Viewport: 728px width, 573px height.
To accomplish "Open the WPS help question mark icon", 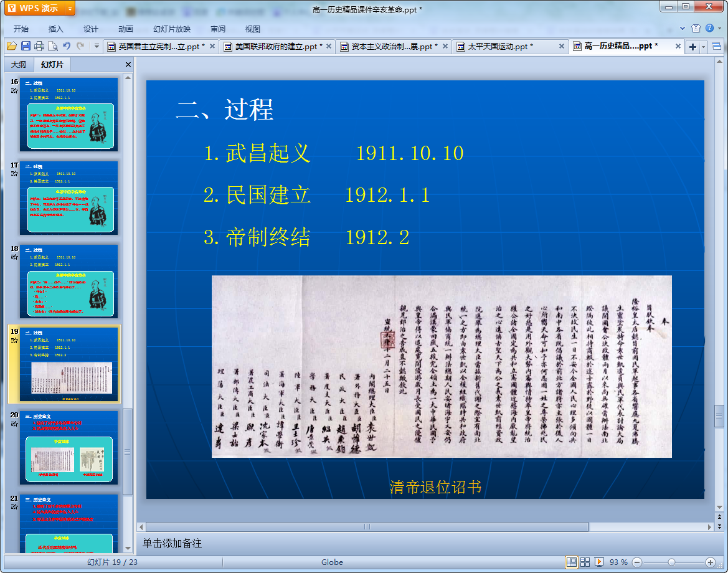I will (x=709, y=28).
